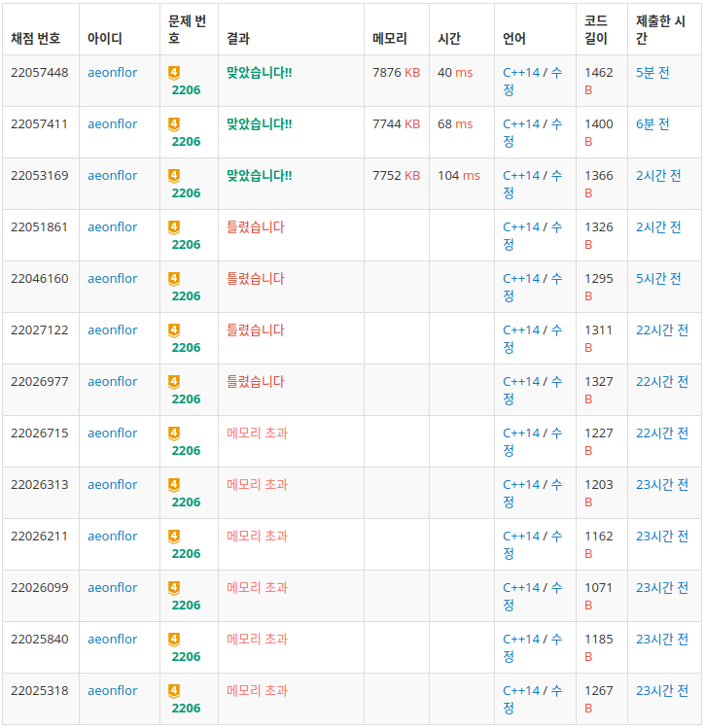Click code length 1462 B
Image resolution: width=704 pixels, height=728 pixels.
click(x=599, y=82)
